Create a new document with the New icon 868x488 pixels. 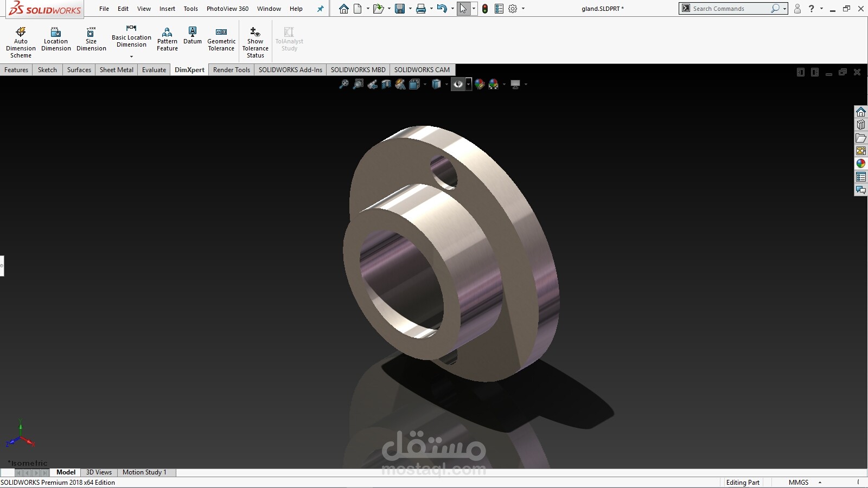[x=358, y=9]
